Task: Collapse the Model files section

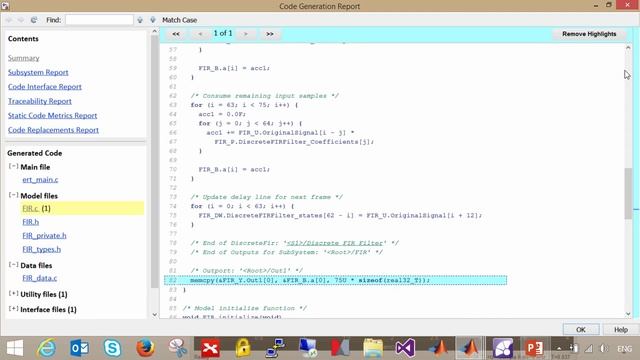Action: 13,195
